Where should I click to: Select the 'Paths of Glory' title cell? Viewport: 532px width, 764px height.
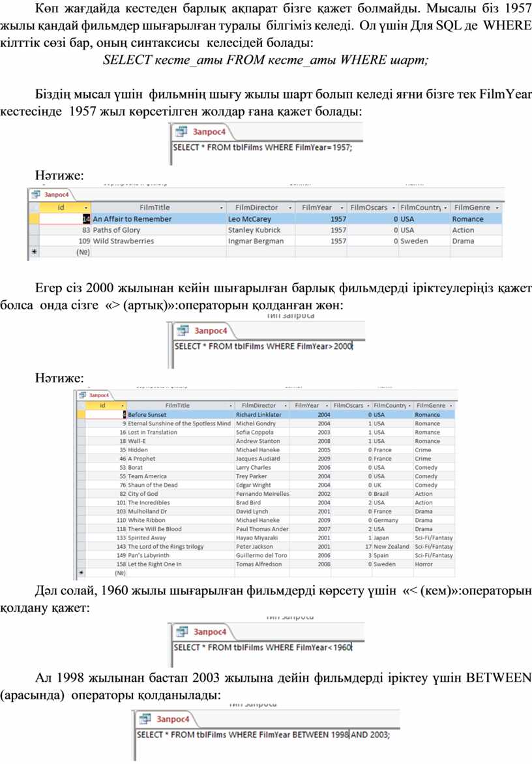[x=158, y=230]
